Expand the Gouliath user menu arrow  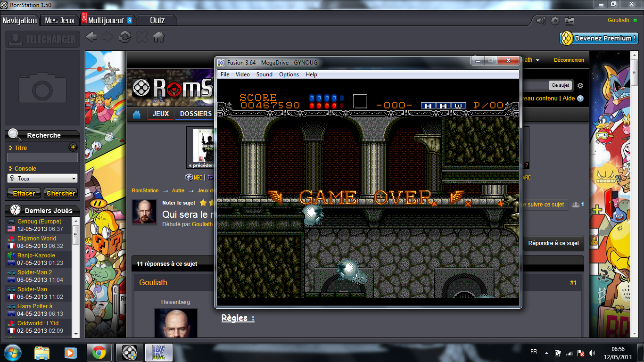pyautogui.click(x=537, y=60)
